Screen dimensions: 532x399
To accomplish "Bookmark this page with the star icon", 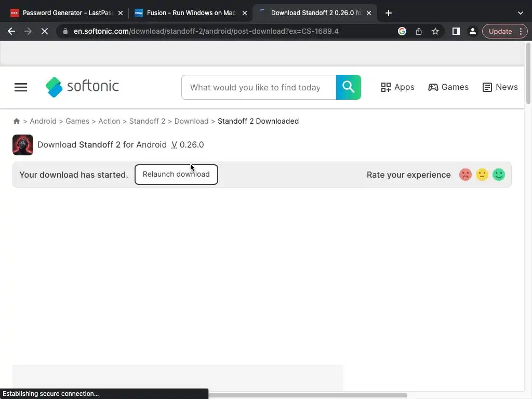I will pyautogui.click(x=435, y=31).
